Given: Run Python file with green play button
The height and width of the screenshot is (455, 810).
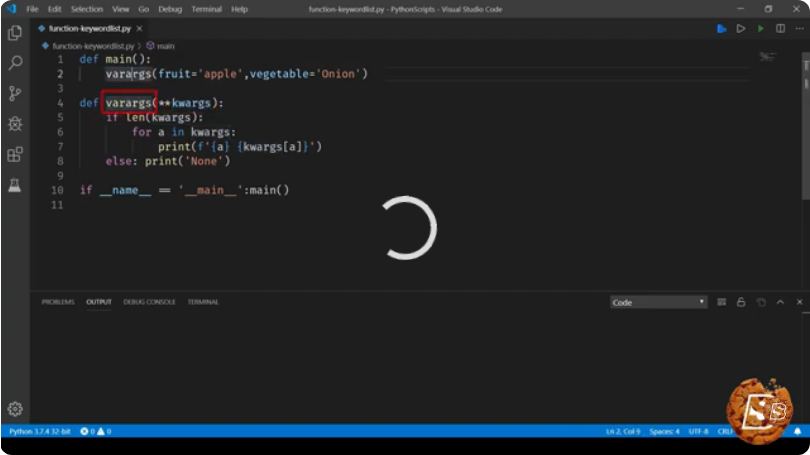Looking at the screenshot, I should pyautogui.click(x=760, y=28).
